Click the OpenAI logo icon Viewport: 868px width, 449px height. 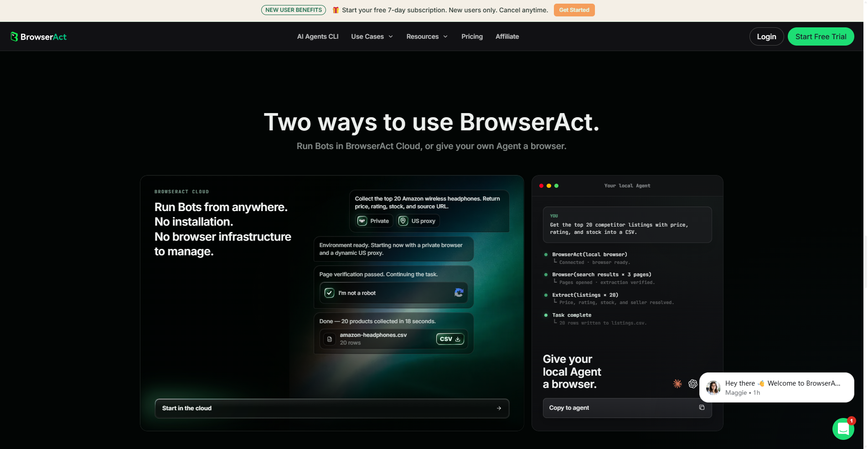pyautogui.click(x=693, y=384)
